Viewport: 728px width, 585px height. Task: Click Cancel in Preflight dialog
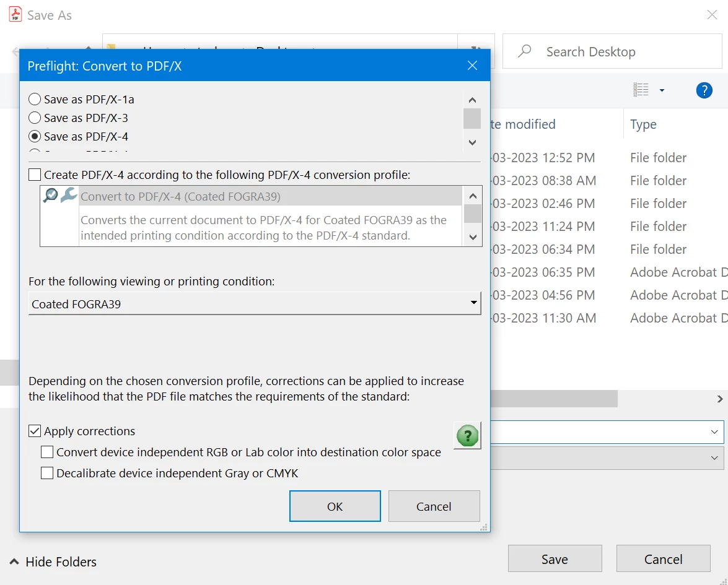click(x=434, y=506)
